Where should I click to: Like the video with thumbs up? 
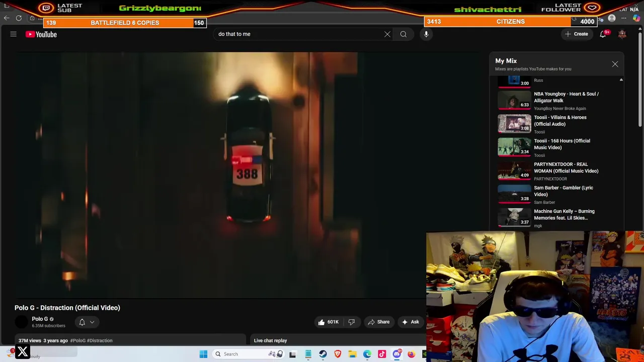[329, 322]
